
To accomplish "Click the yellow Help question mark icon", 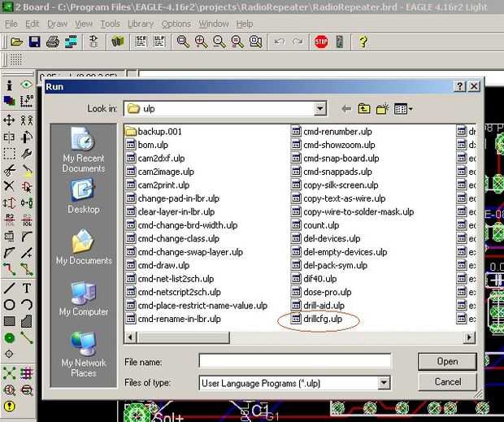I will [363, 41].
